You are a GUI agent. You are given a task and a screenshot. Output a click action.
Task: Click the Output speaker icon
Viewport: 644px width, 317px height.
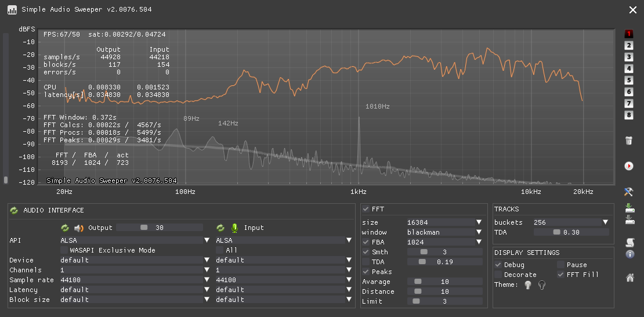tap(79, 228)
